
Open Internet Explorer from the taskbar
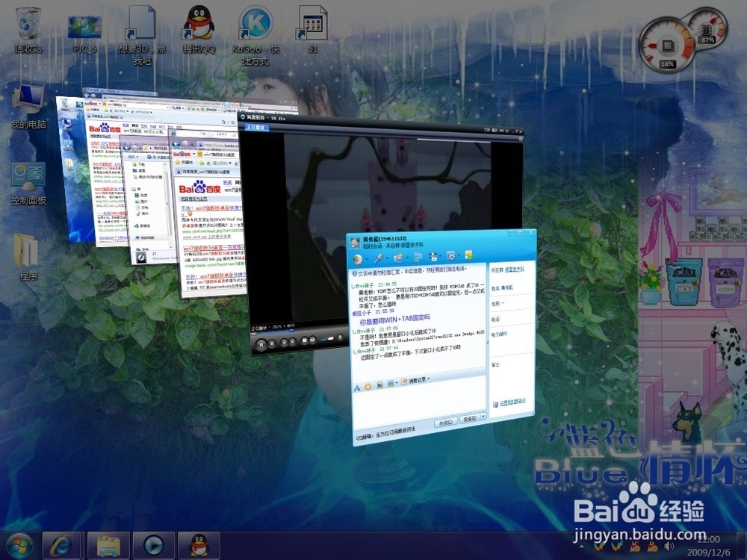(x=63, y=546)
